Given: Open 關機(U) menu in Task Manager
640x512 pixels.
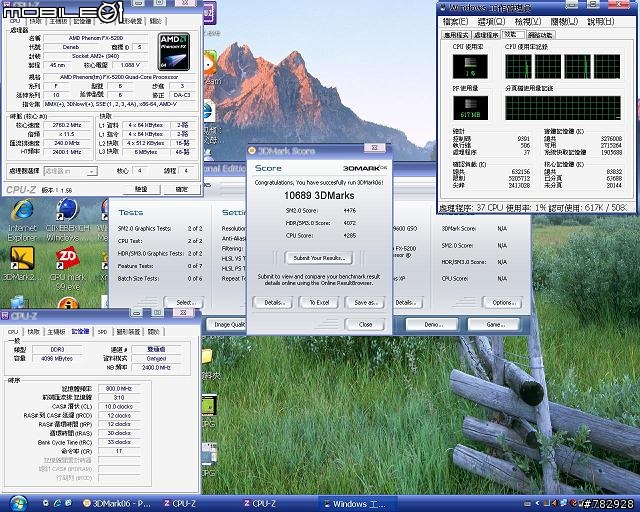Looking at the screenshot, I should coord(564,21).
